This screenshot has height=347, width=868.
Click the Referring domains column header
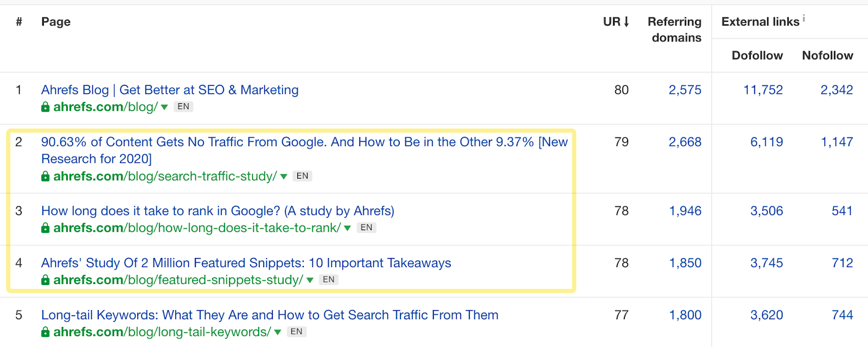(x=674, y=29)
